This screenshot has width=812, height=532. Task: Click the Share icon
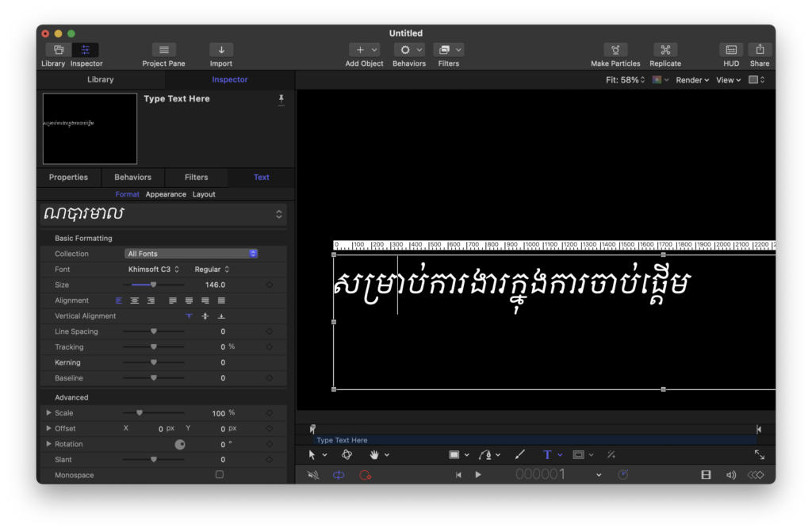pyautogui.click(x=759, y=50)
